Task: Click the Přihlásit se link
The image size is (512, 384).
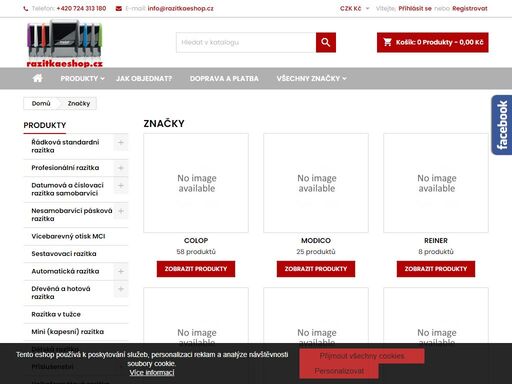Action: (415, 9)
